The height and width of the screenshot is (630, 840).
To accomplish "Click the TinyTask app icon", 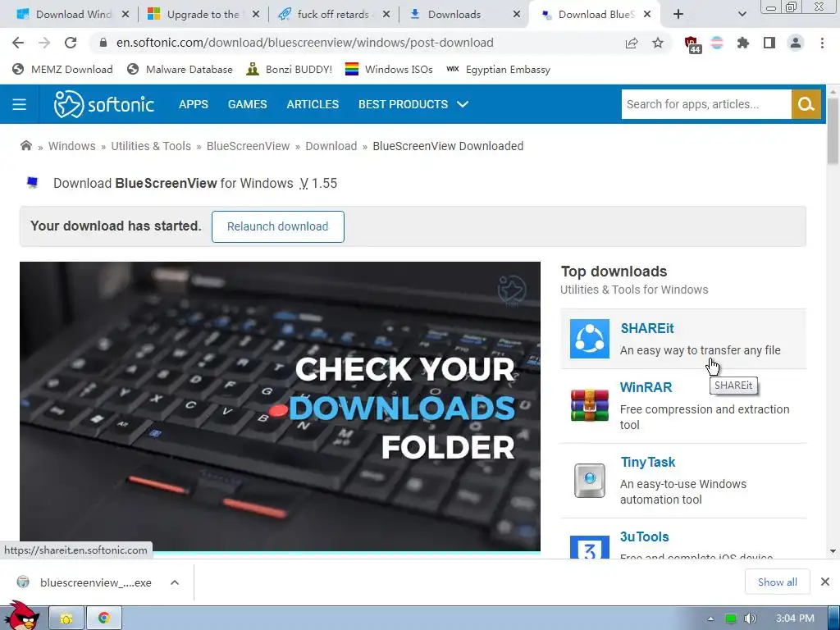I will [589, 481].
